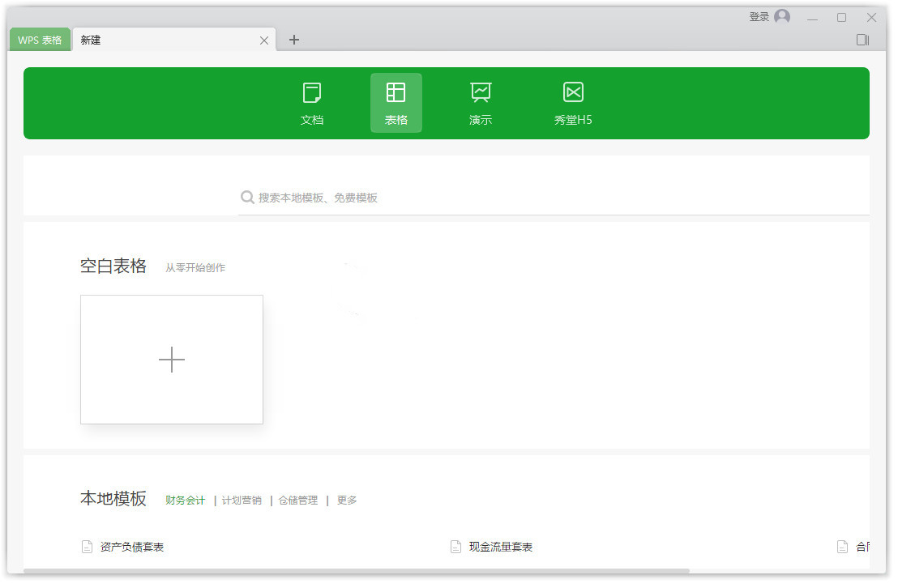Viewport: 898px width, 588px height.
Task: Select the 计划营销 template category
Action: 242,501
